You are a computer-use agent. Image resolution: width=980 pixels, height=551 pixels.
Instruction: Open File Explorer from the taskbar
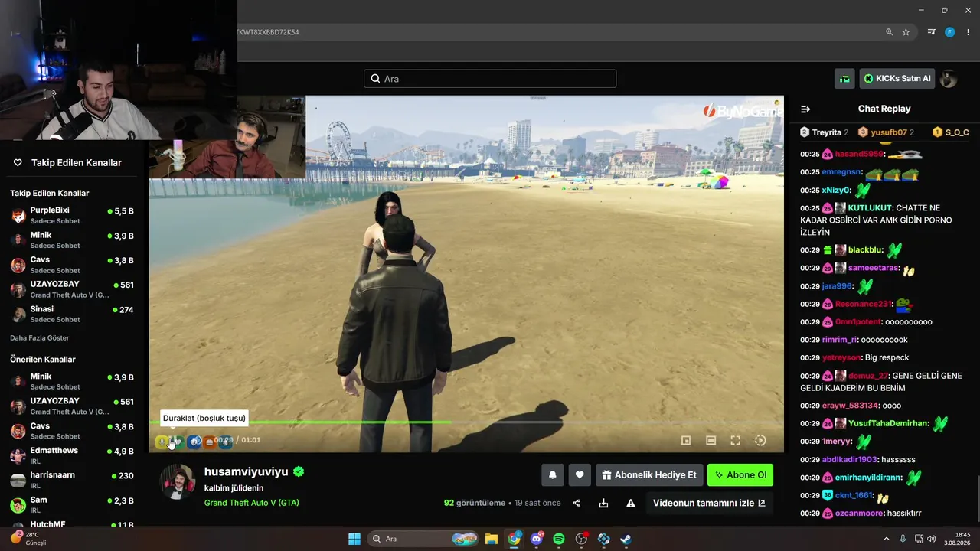[491, 539]
